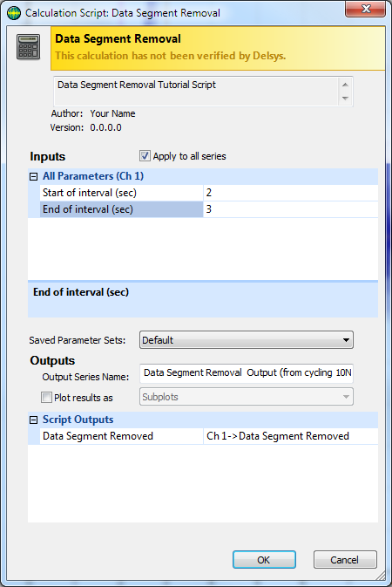The width and height of the screenshot is (392, 587).
Task: Collapse the Script Outputs group
Action: 34,420
